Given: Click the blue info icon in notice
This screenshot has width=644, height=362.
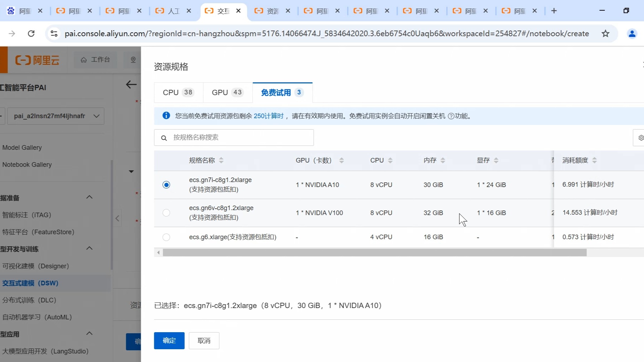Looking at the screenshot, I should coord(166,116).
